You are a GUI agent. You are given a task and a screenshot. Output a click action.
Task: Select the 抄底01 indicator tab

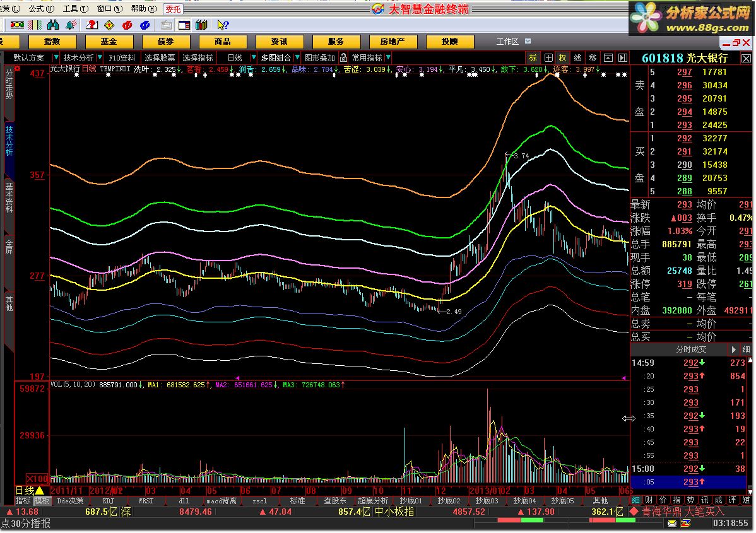coord(411,501)
